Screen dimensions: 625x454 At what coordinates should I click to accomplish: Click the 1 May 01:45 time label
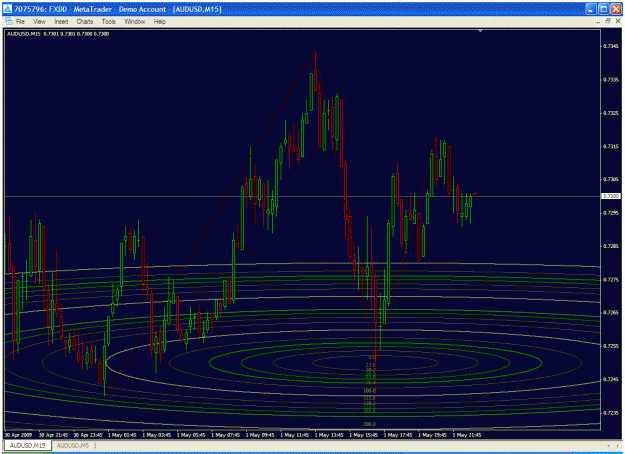pyautogui.click(x=122, y=435)
